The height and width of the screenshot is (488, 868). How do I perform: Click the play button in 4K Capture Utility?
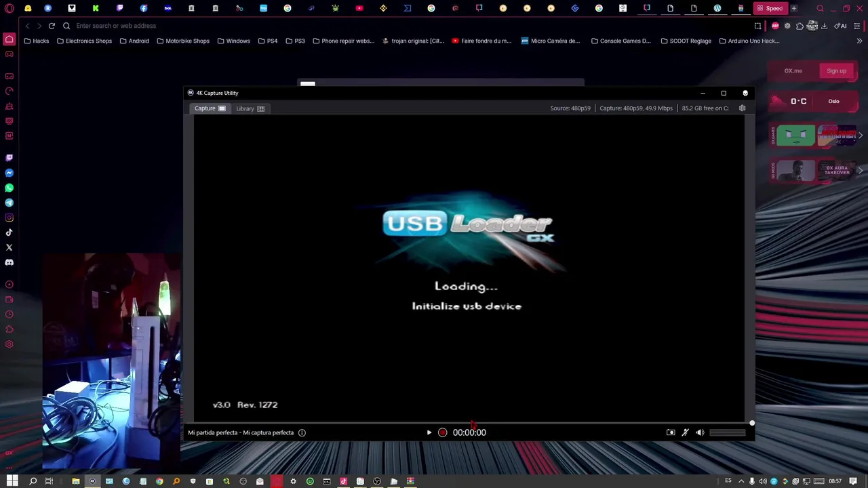point(429,432)
